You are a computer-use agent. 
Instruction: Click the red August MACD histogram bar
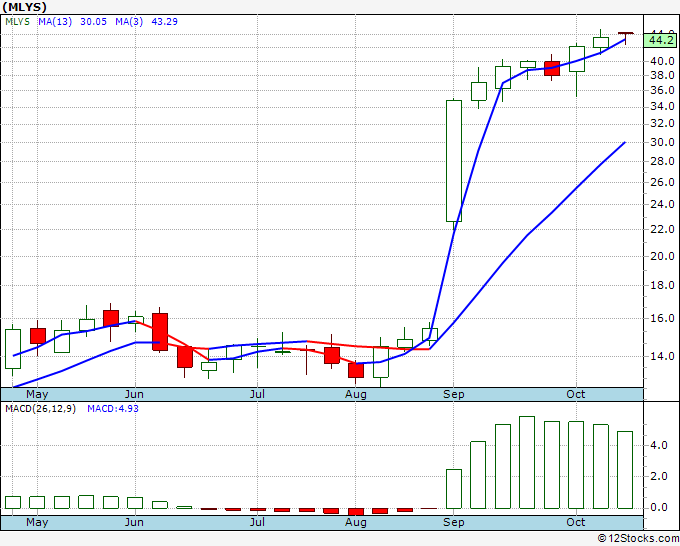pyautogui.click(x=356, y=512)
